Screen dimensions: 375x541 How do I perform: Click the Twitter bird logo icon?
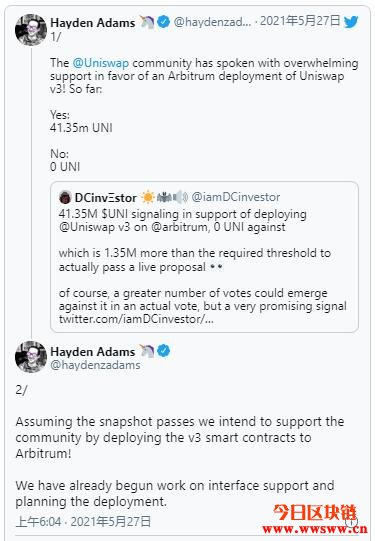click(x=351, y=22)
